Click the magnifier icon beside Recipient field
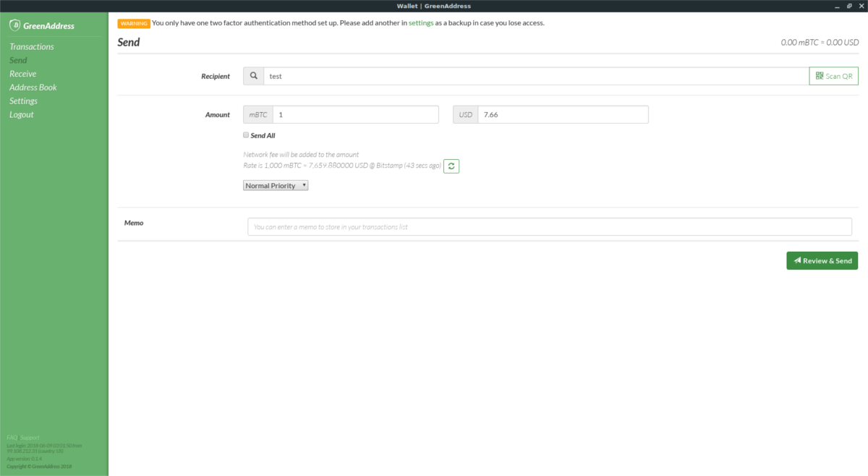This screenshot has width=868, height=476. (253, 76)
